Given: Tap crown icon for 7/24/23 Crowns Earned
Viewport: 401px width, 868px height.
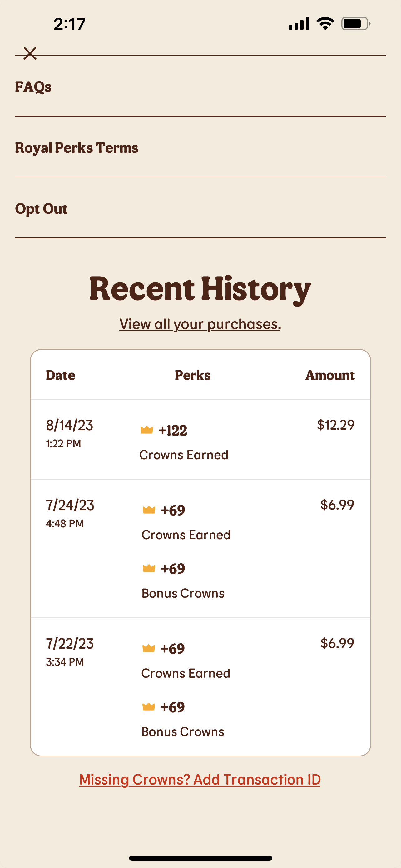Looking at the screenshot, I should [149, 510].
